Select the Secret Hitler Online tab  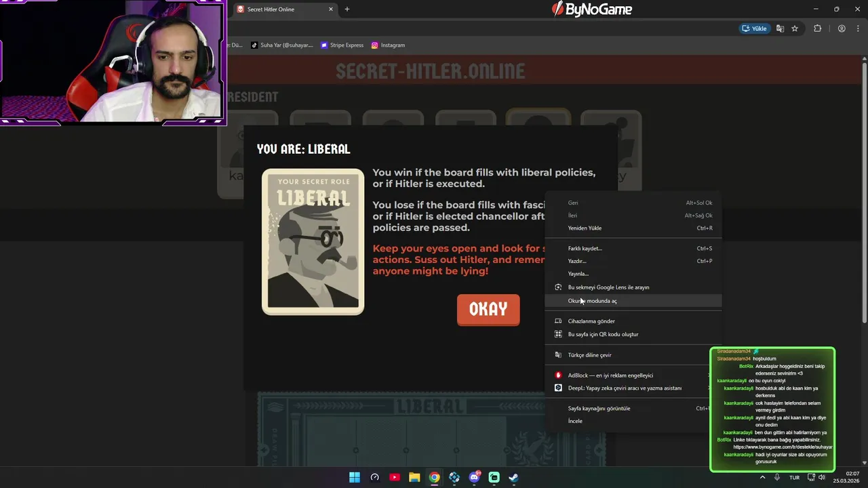(285, 9)
